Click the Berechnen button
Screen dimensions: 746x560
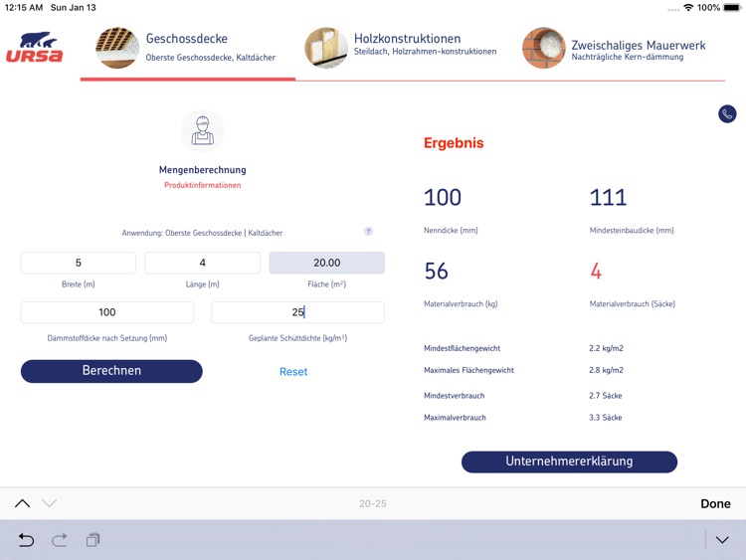(x=111, y=371)
